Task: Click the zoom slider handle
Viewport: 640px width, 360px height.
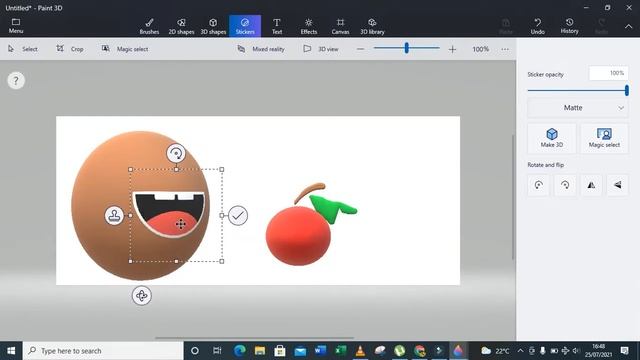Action: pos(407,48)
